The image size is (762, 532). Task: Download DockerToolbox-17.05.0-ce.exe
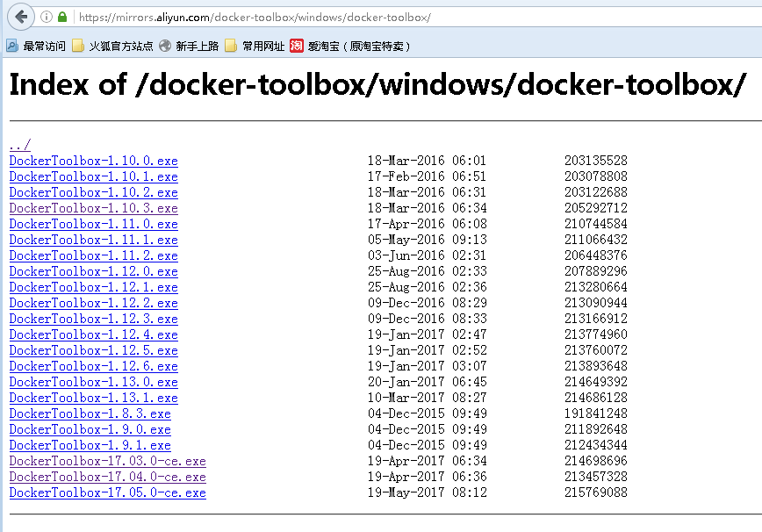(108, 492)
